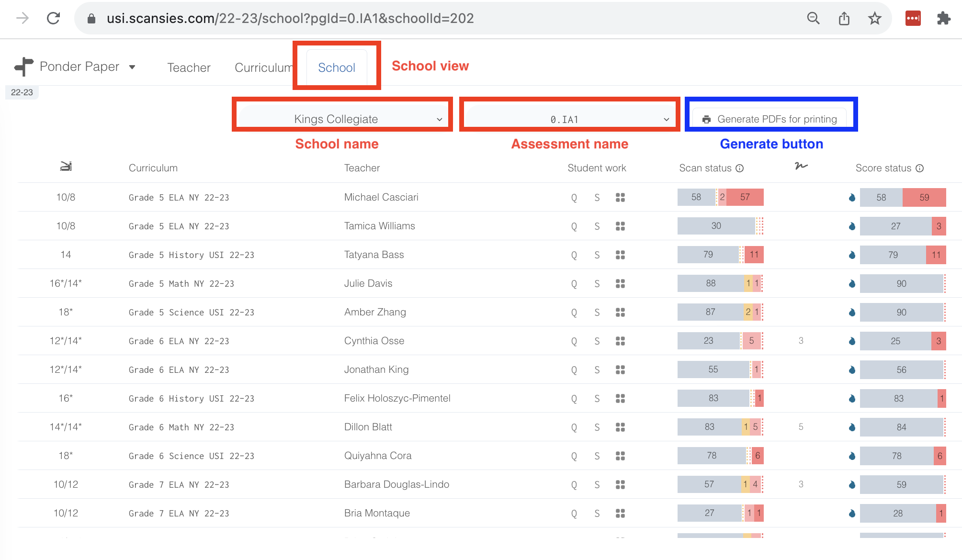The width and height of the screenshot is (962, 560).
Task: Click the Scan status info icon
Action: tap(740, 168)
